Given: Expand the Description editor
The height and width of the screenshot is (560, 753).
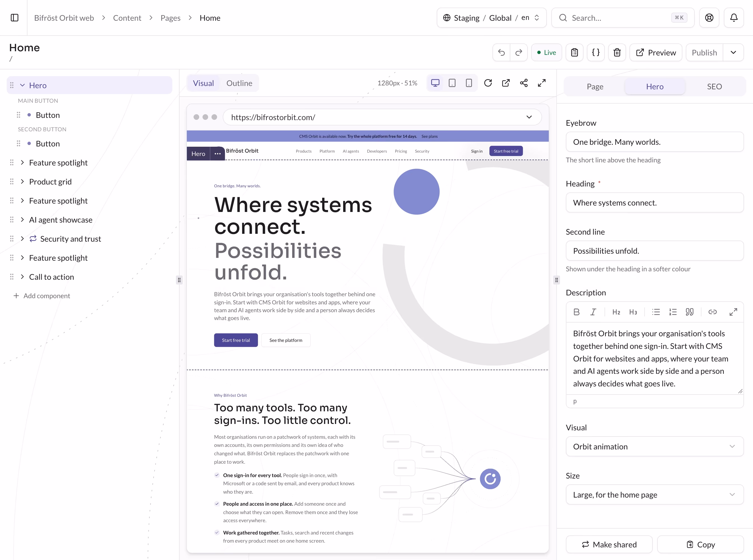Looking at the screenshot, I should click(x=733, y=312).
